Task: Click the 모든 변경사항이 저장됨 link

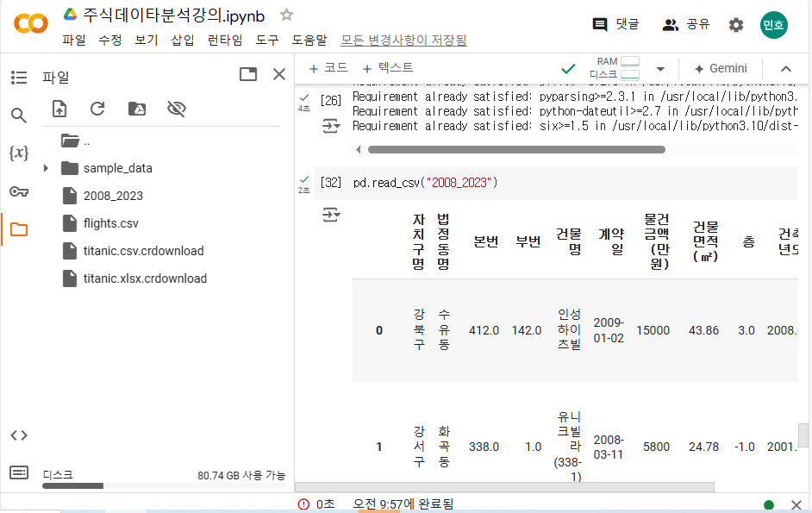Action: coord(404,40)
